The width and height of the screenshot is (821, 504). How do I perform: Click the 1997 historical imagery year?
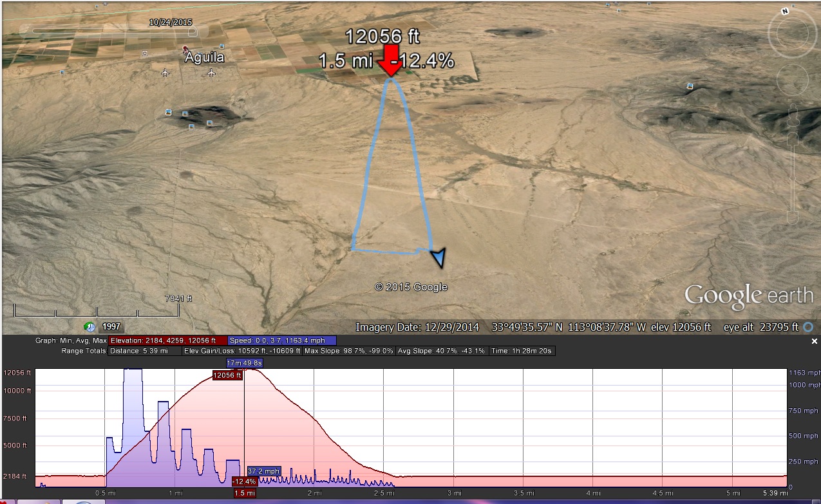tap(111, 327)
